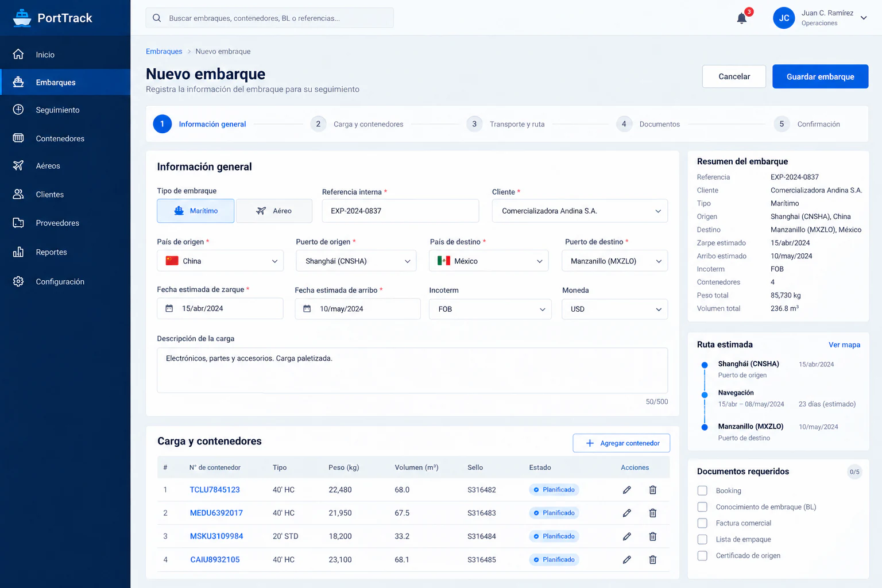Screen dimensions: 882x588
Task: Expand the user menu chevron
Action: [x=864, y=18]
